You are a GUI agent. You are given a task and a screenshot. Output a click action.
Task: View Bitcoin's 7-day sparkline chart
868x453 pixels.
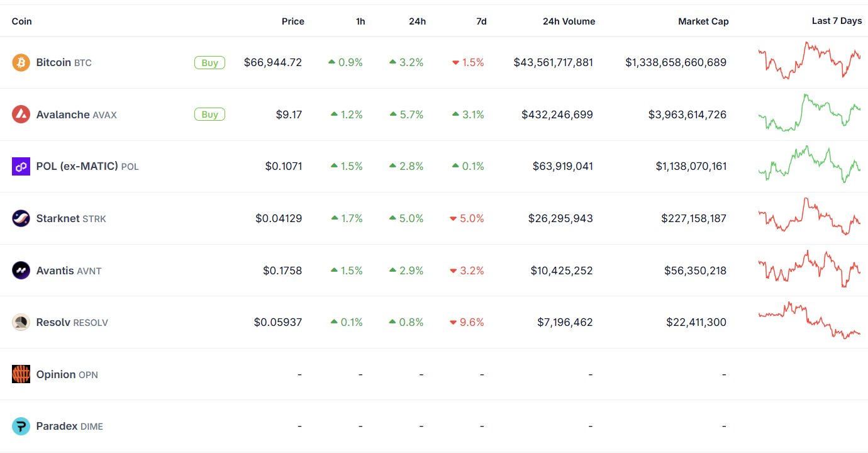coord(810,61)
